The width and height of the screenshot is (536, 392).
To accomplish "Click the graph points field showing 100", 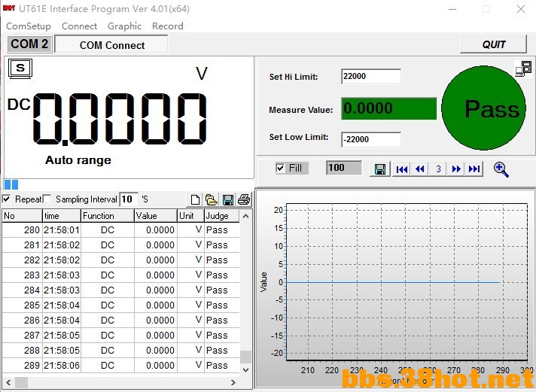I will [343, 168].
